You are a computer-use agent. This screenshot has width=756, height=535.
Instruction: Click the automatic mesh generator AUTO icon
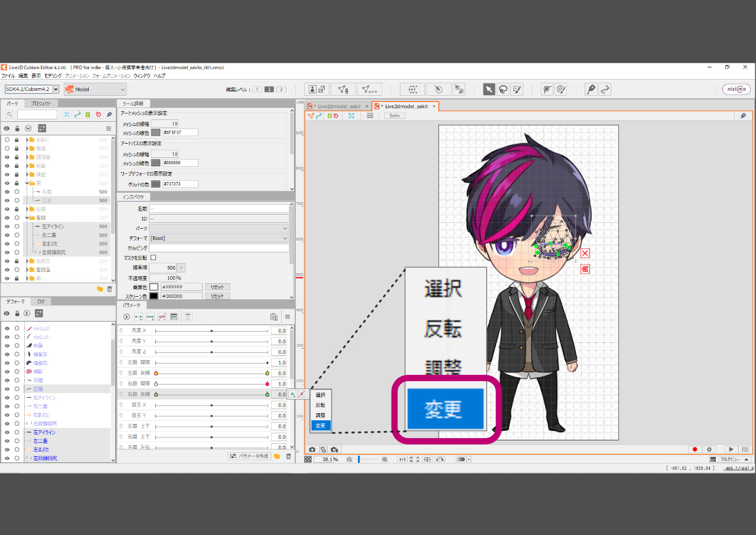(370, 89)
